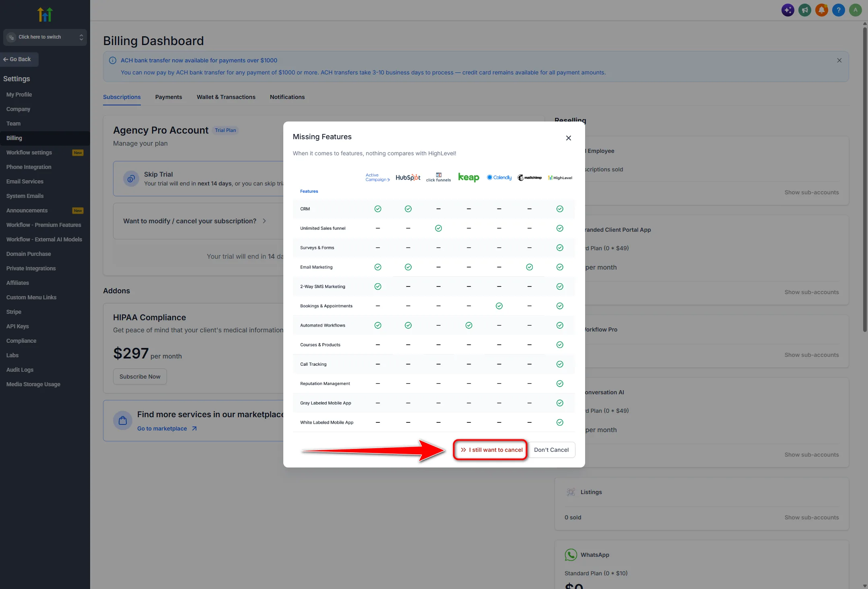Click the Go Back button

(19, 59)
